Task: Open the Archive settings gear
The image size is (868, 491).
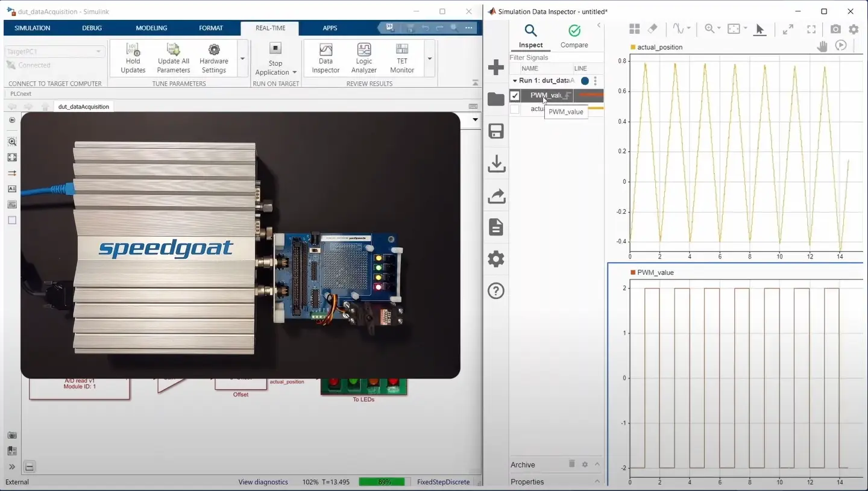Action: tap(585, 464)
